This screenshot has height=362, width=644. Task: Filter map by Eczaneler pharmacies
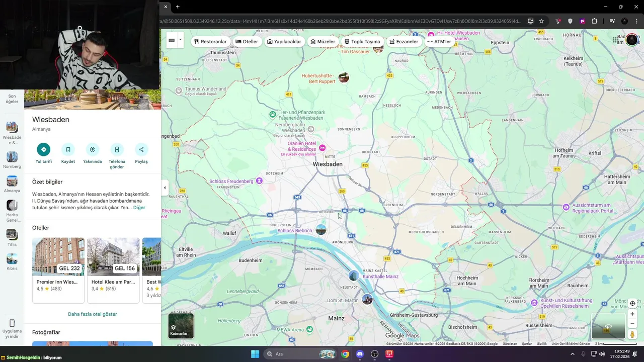pyautogui.click(x=404, y=42)
